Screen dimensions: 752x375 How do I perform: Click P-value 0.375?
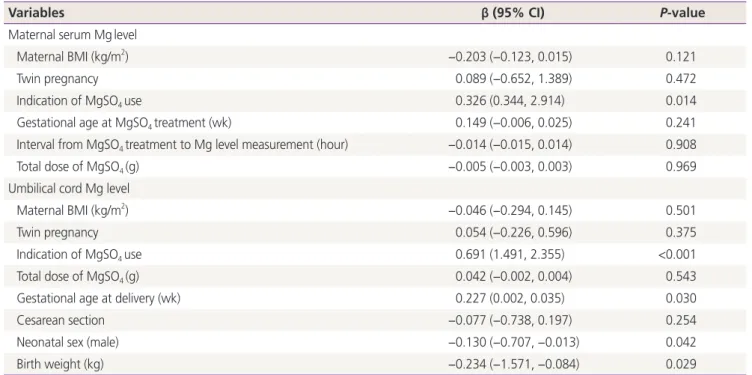pyautogui.click(x=681, y=233)
